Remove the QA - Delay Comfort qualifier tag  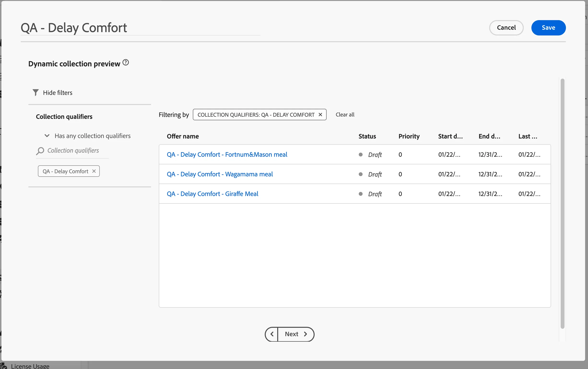(94, 171)
